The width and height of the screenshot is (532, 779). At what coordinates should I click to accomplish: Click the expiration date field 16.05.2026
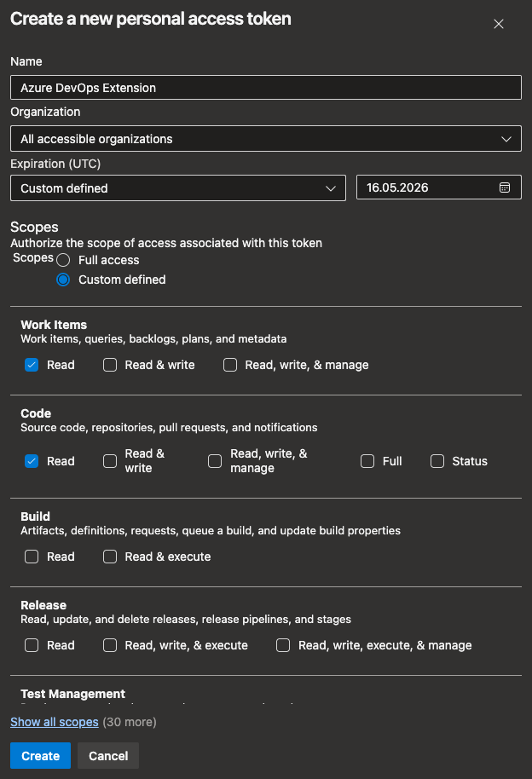coord(438,188)
